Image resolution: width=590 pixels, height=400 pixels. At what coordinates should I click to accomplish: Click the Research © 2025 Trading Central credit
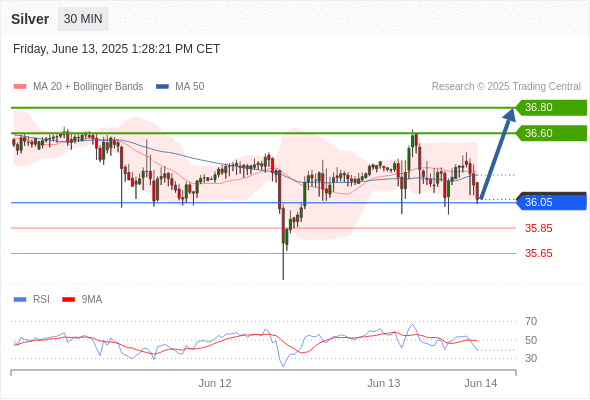(x=506, y=87)
